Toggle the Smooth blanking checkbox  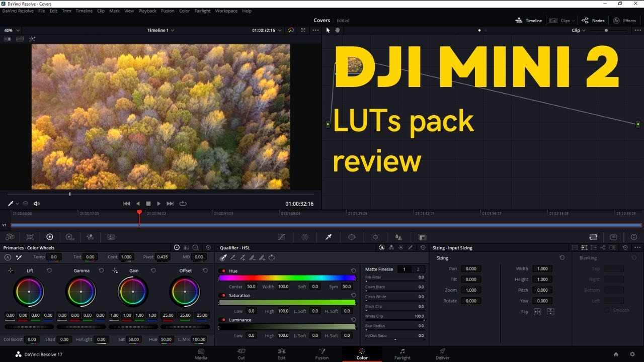[x=607, y=310]
